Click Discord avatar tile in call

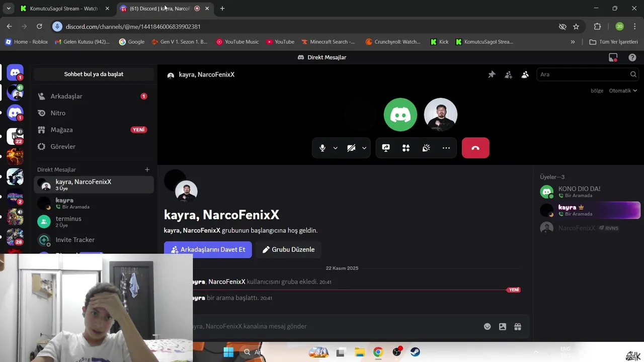[400, 115]
